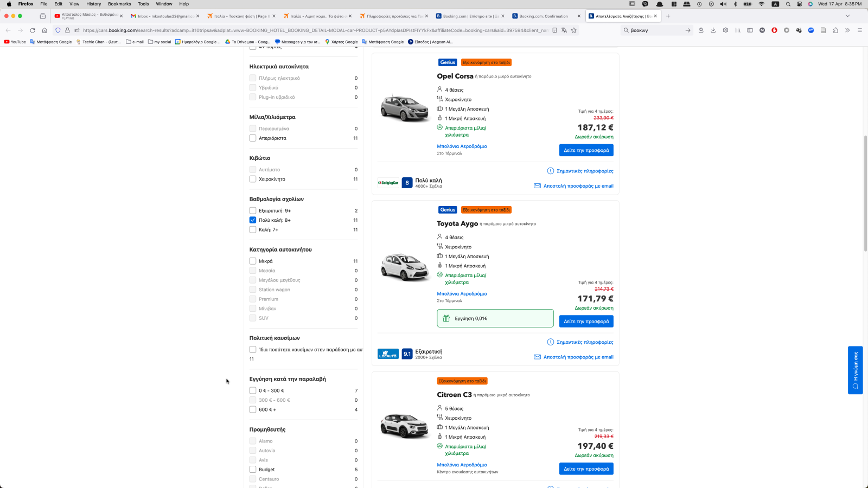Image resolution: width=868 pixels, height=488 pixels.
Task: Click the Toyota Aygo car thumbnail
Action: point(404,267)
